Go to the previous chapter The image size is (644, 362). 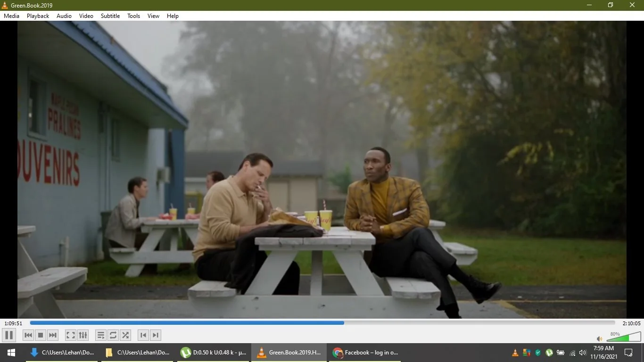(x=143, y=335)
